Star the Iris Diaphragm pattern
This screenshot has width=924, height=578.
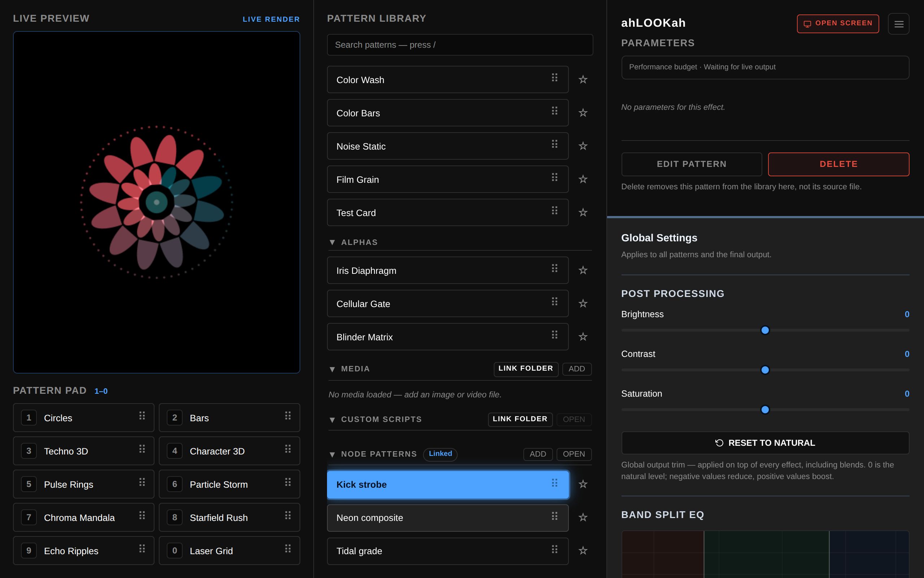583,270
